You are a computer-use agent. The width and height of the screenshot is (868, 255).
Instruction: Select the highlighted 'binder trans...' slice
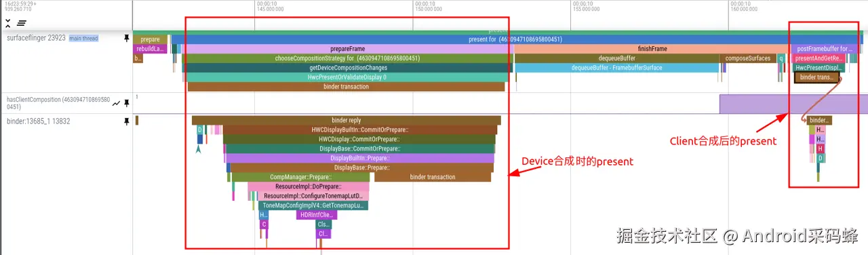click(816, 77)
